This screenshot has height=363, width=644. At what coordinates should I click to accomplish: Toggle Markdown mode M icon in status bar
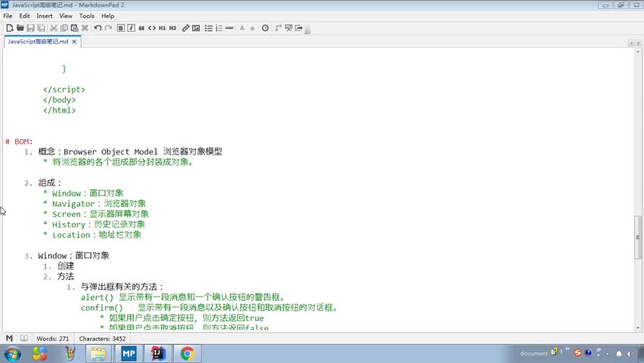pyautogui.click(x=9, y=338)
